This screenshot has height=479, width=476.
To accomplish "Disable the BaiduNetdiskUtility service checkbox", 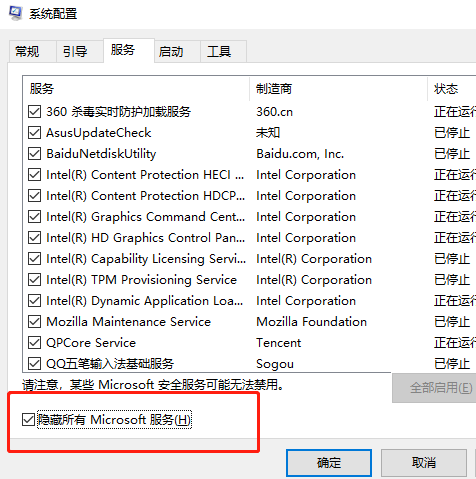I will tap(34, 154).
